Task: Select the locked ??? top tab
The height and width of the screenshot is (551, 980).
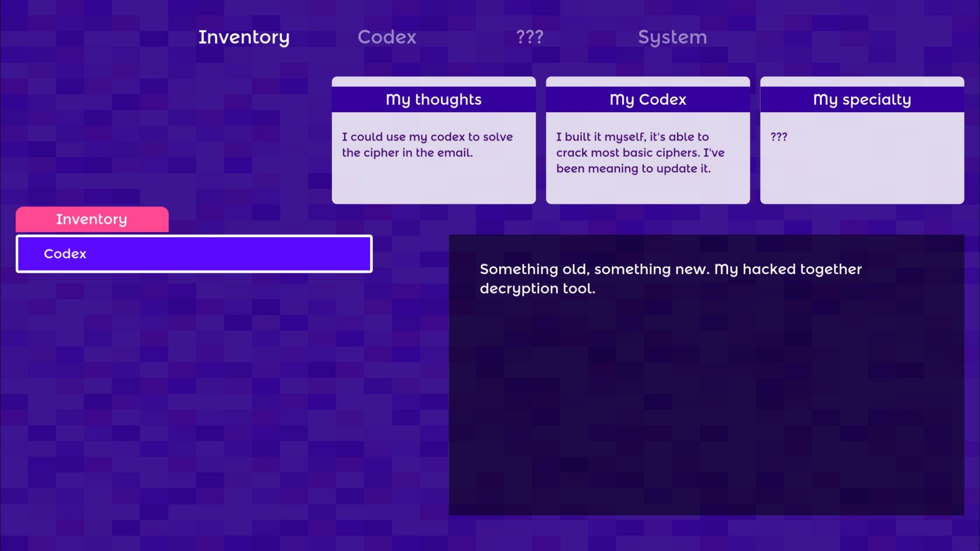Action: pos(529,37)
